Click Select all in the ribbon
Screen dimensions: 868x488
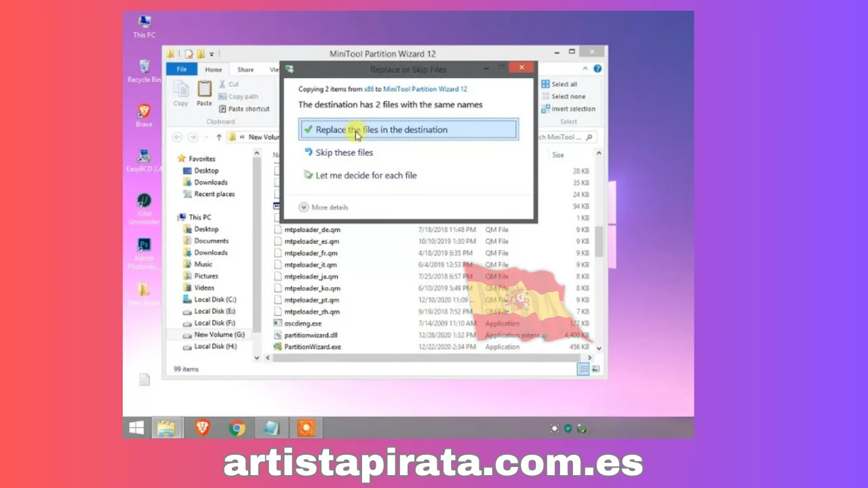tap(559, 84)
